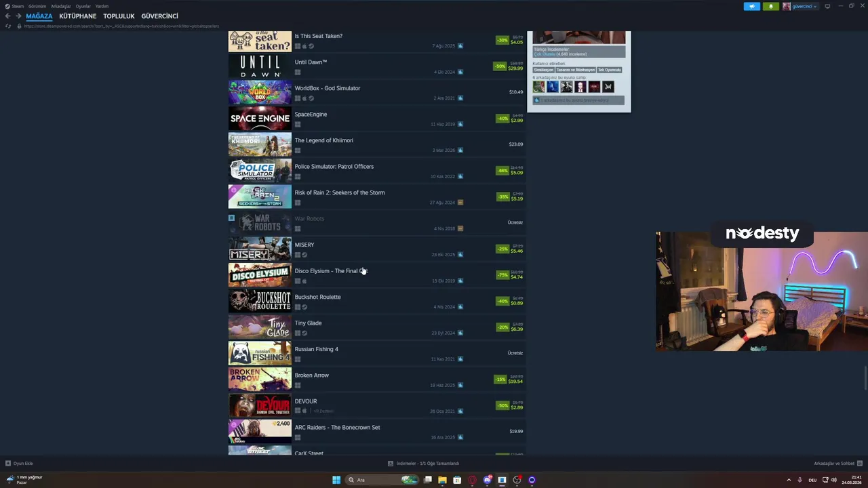Click War Robots 'Ücretsiz' price label

click(515, 223)
